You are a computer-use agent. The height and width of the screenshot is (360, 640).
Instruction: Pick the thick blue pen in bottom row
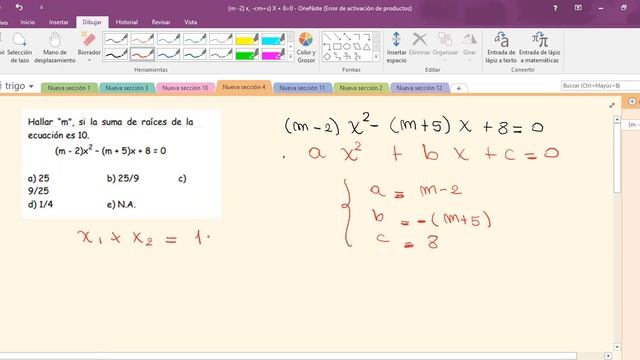point(168,54)
